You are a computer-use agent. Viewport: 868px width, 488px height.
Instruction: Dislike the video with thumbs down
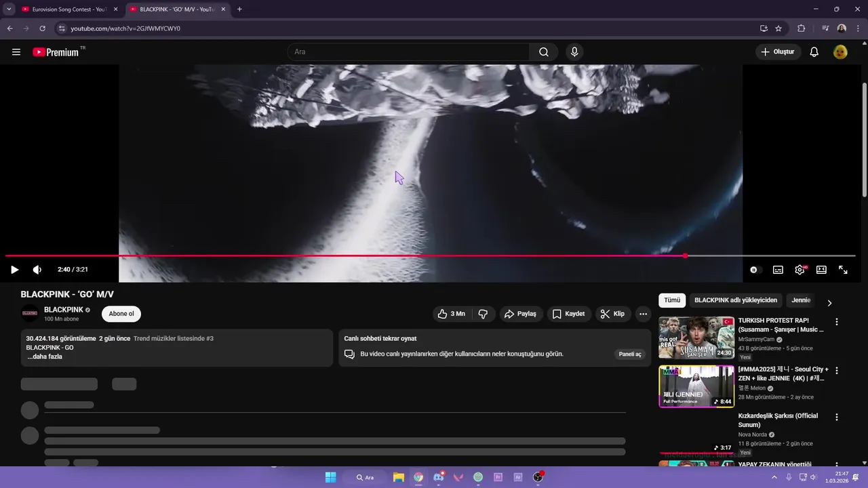pos(483,314)
